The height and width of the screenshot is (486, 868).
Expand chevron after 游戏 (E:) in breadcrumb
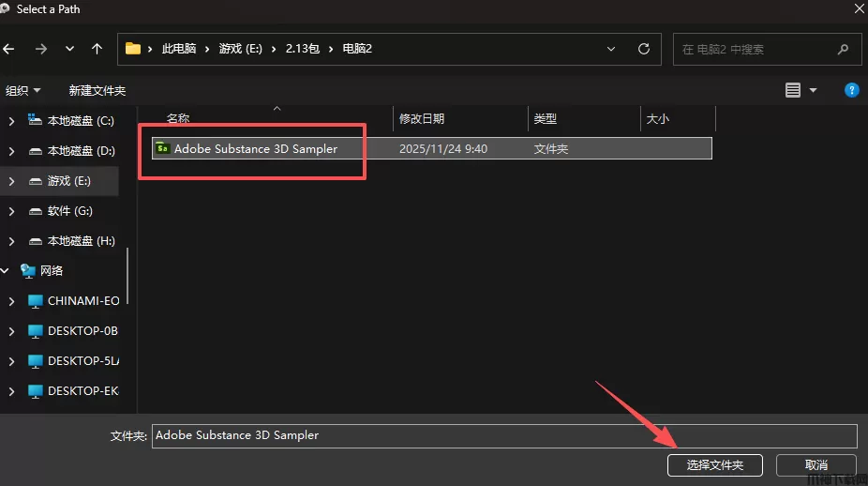point(274,50)
